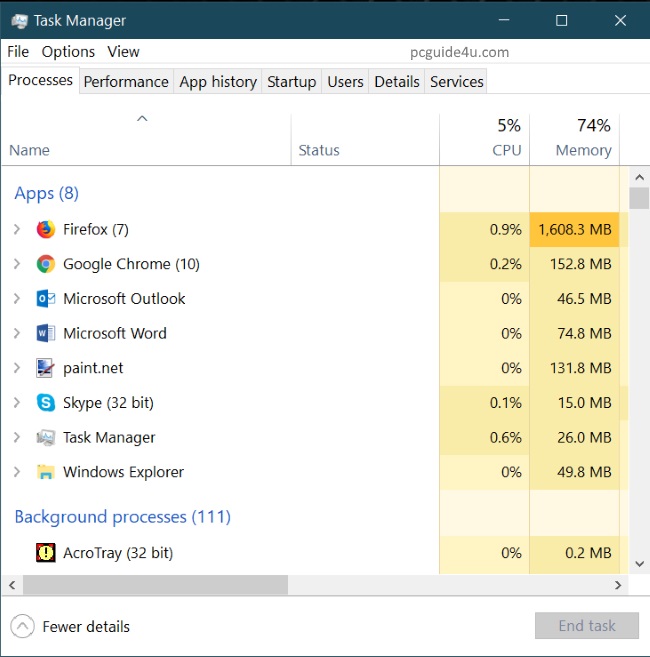Click the End task button
Viewport: 650px width, 657px height.
pos(586,626)
